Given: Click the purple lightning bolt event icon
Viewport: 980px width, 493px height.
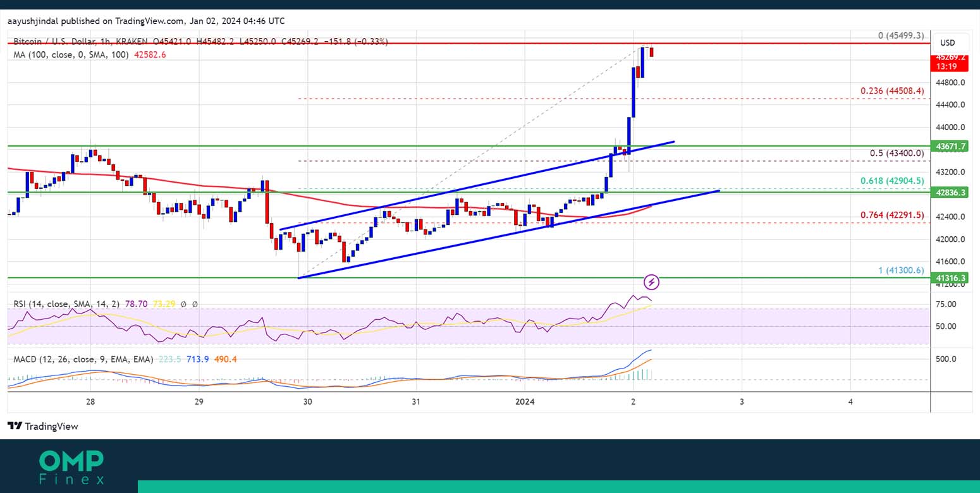Looking at the screenshot, I should 652,282.
